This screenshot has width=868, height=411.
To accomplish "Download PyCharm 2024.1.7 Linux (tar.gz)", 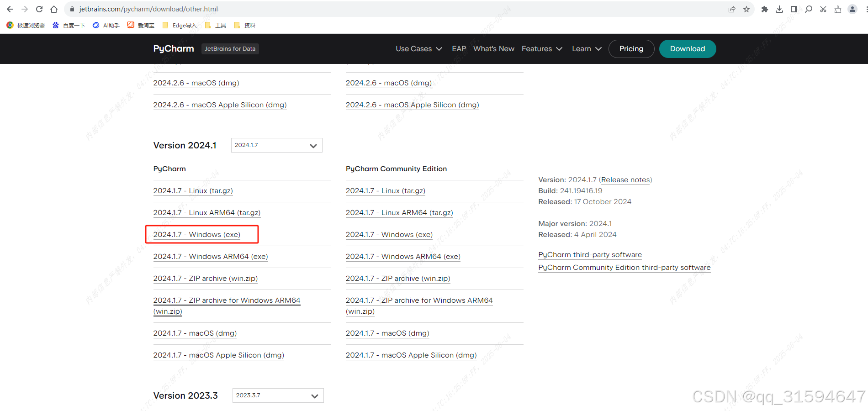I will (x=193, y=191).
